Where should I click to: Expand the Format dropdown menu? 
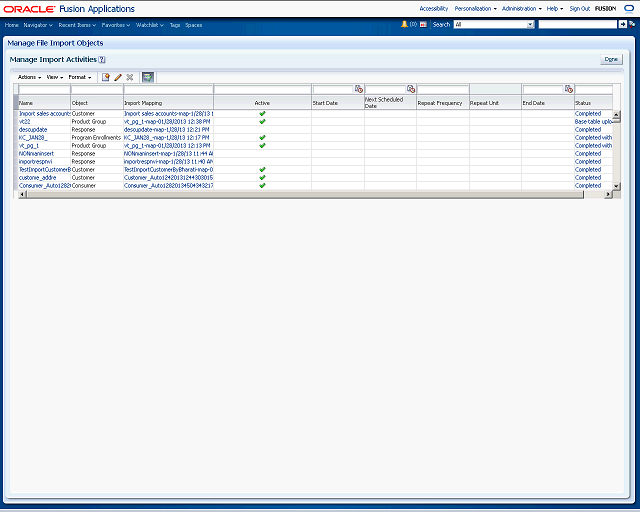80,77
